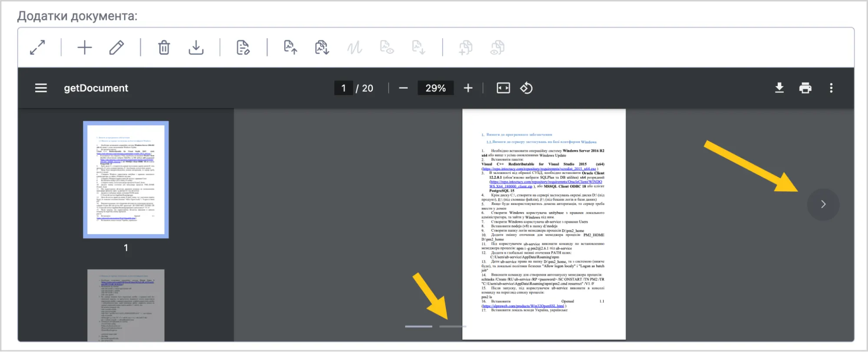Edit attachment with the pencil icon

[x=116, y=47]
